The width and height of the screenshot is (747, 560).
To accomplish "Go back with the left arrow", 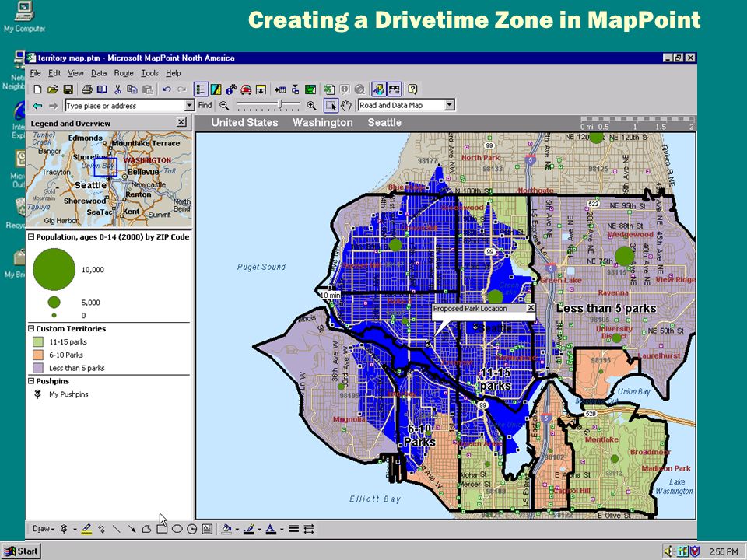I will 37,106.
